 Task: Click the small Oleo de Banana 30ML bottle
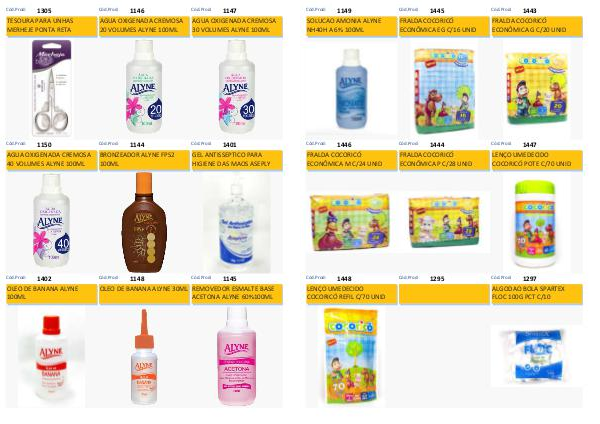144,357
